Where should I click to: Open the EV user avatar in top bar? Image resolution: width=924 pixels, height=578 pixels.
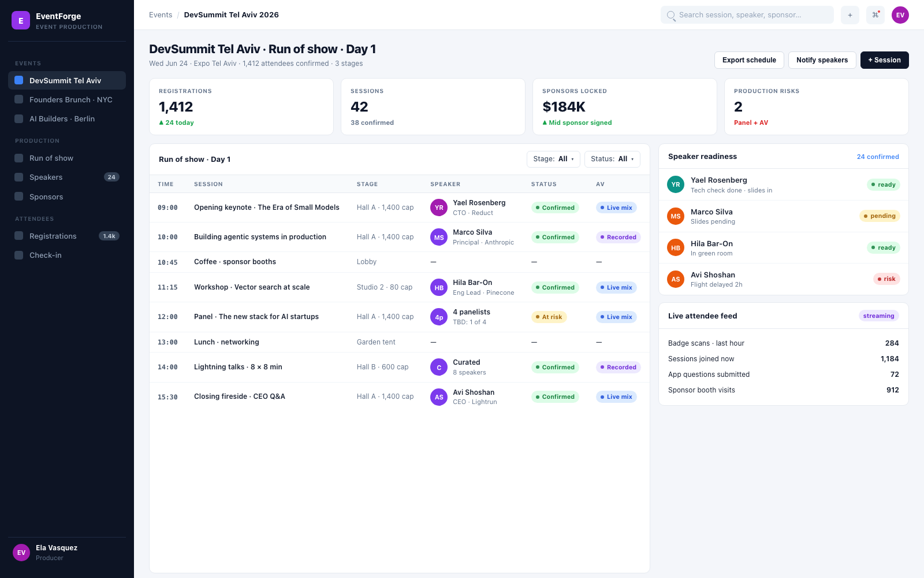900,15
